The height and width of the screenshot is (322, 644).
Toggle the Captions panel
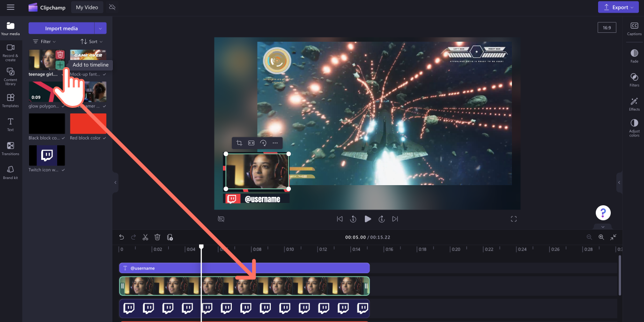[634, 29]
